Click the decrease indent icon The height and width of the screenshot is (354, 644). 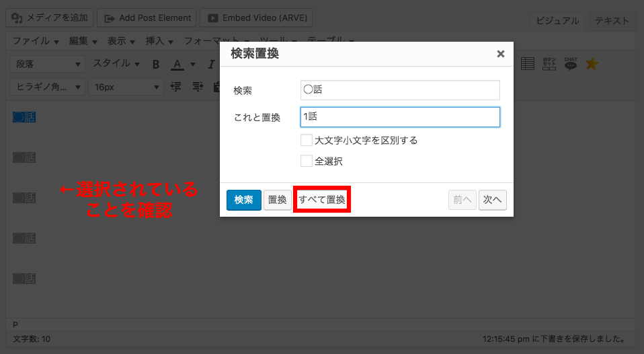tap(175, 87)
